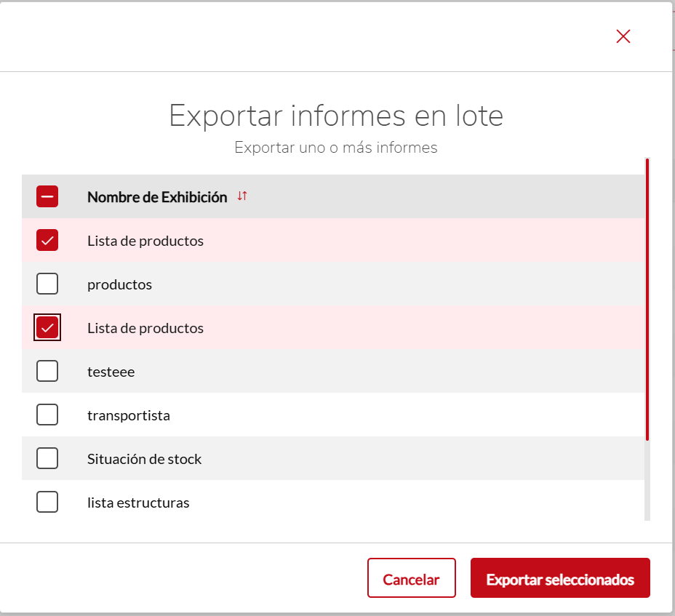The height and width of the screenshot is (616, 675).
Task: Check the productos checkbox
Action: coord(47,284)
